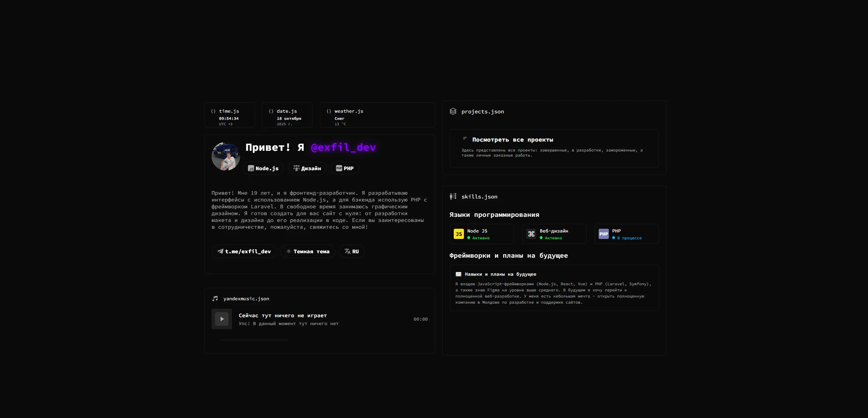Click the music track progress bar
Screen dimensions: 868x418
point(254,340)
